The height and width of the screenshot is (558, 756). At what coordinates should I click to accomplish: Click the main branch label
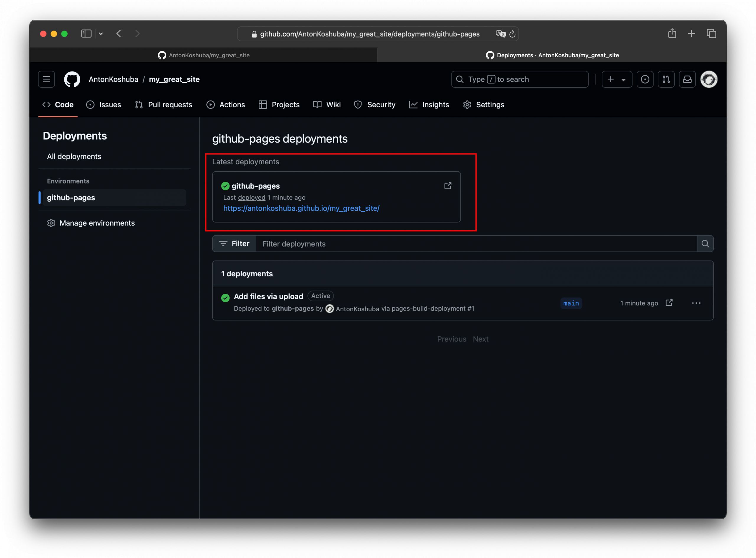pyautogui.click(x=571, y=303)
